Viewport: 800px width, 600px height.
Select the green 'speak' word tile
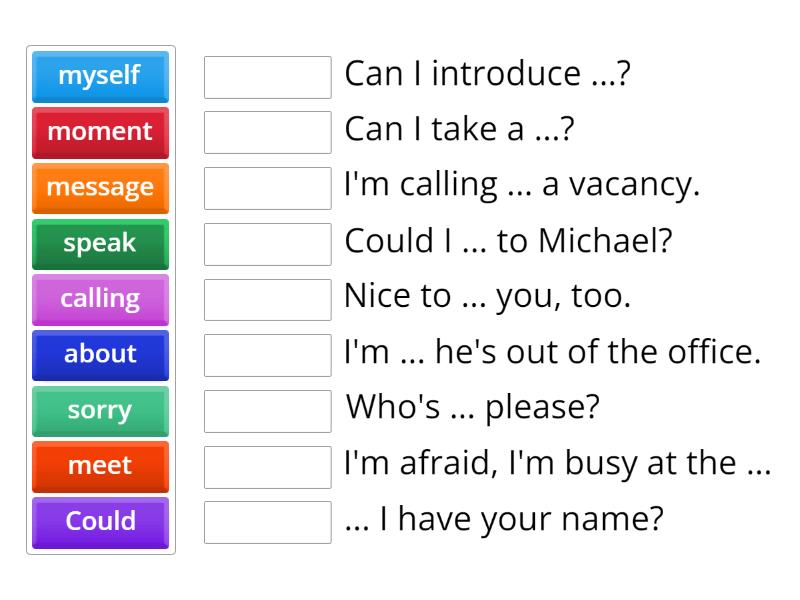[100, 243]
